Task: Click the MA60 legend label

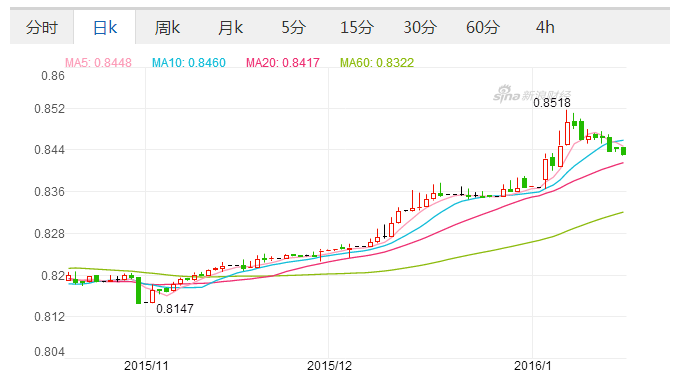Action: pos(377,63)
